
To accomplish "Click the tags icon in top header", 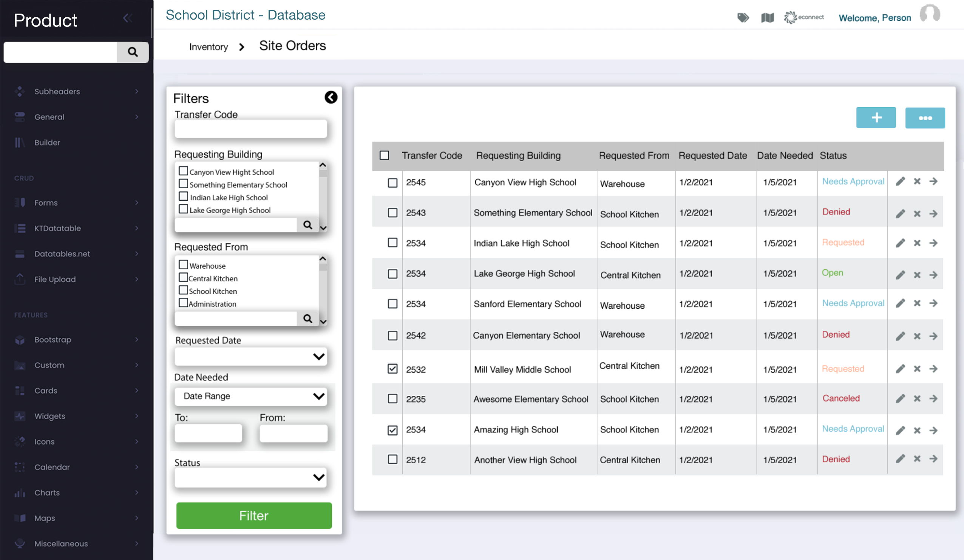I will 743,18.
